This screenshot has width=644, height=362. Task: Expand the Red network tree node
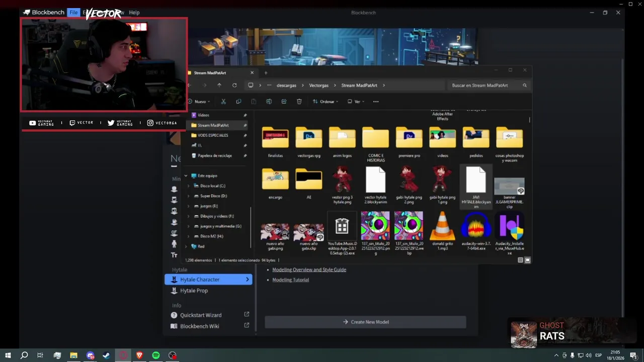point(186,246)
